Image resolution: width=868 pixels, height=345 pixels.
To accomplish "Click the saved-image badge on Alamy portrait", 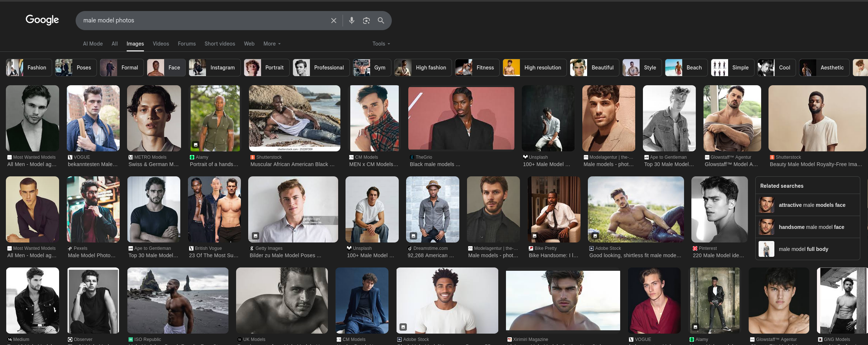I will (196, 145).
